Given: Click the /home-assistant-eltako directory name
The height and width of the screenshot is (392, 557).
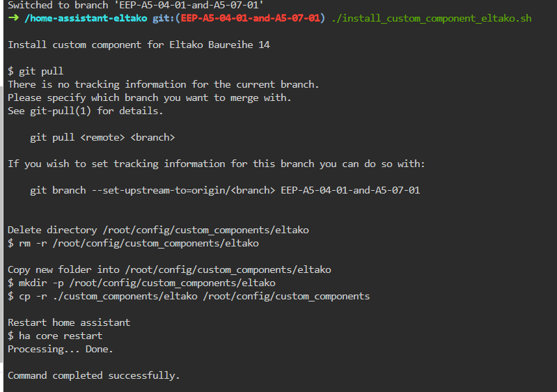Looking at the screenshot, I should coord(86,18).
